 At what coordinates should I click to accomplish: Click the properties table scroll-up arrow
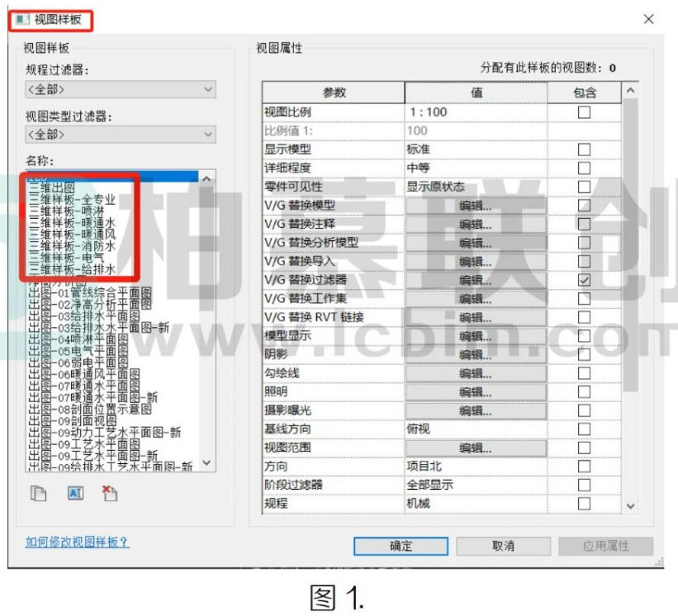coord(630,91)
